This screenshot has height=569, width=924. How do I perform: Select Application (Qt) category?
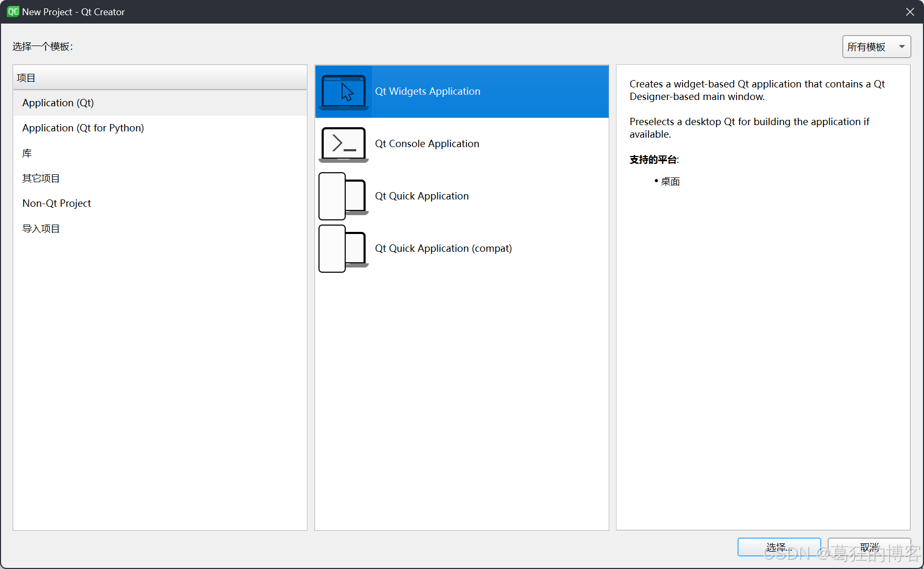160,103
